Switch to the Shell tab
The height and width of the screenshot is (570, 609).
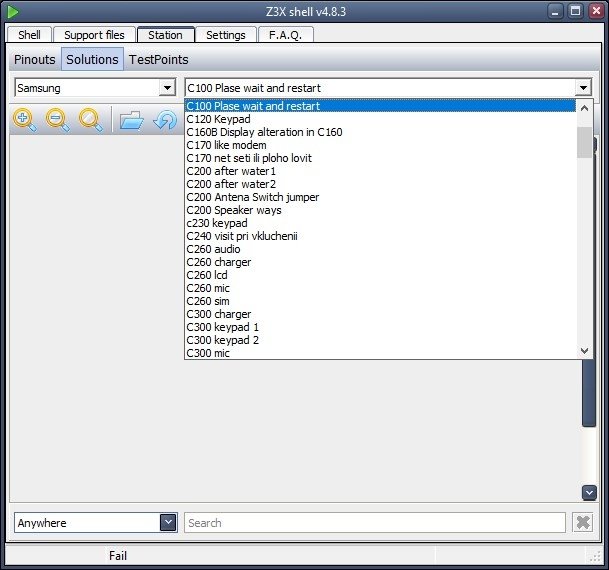pos(29,35)
